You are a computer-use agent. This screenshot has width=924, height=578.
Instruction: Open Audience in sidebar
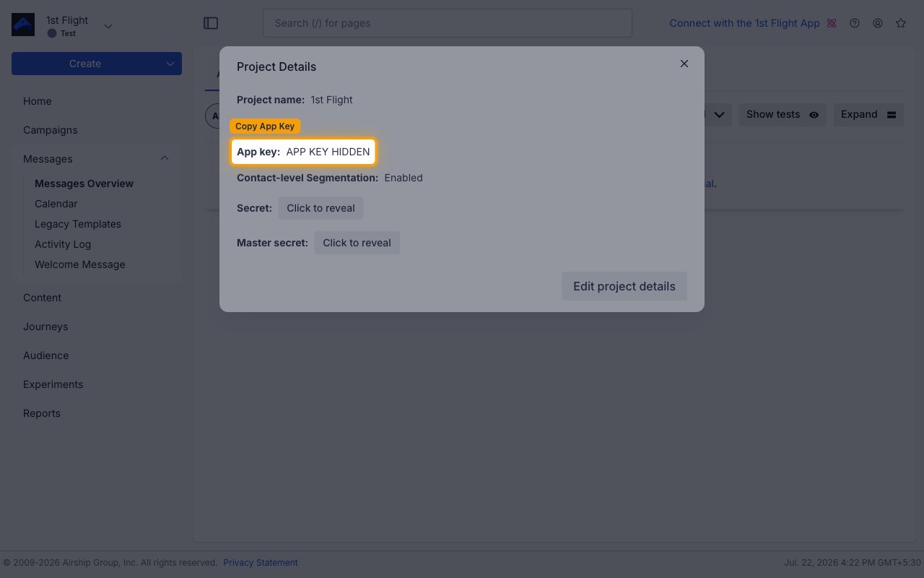click(45, 355)
